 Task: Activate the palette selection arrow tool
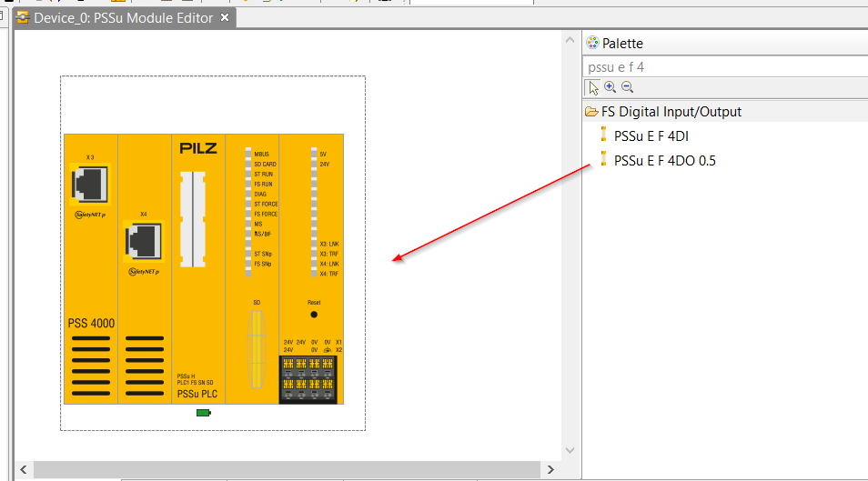coord(593,87)
